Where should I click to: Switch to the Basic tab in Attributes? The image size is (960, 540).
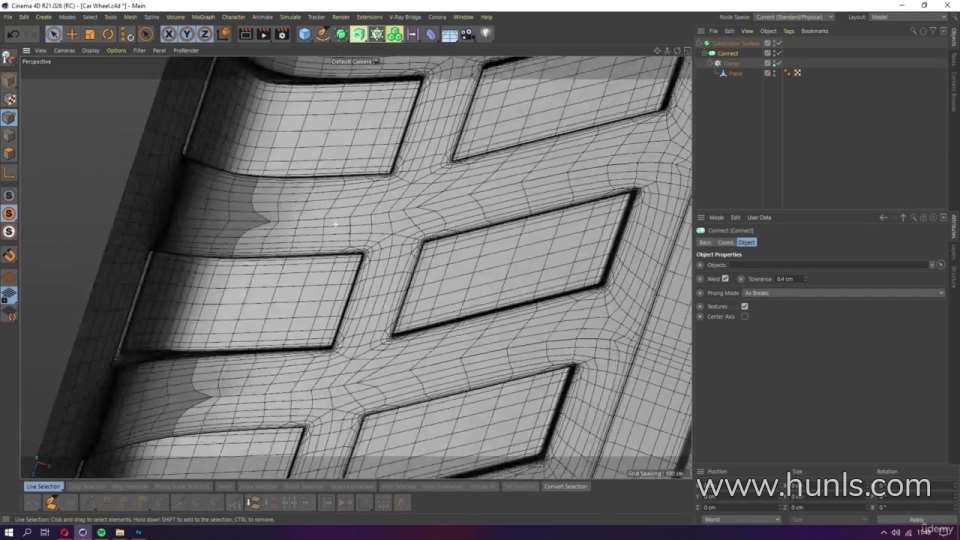[705, 242]
